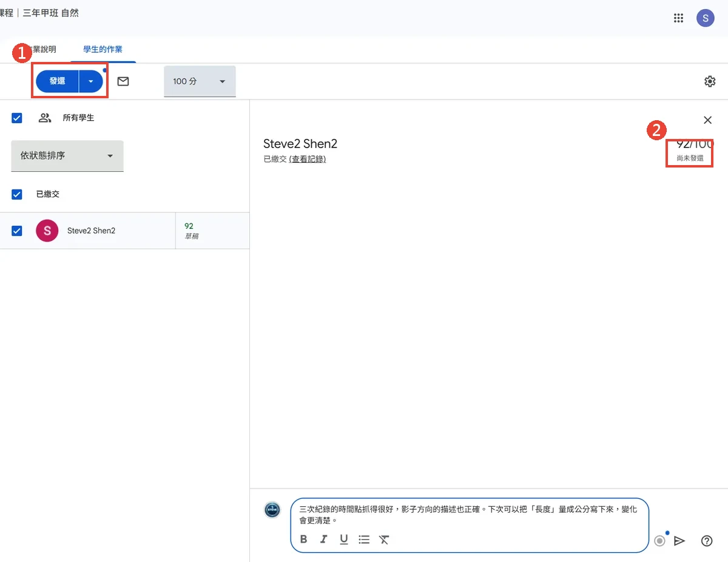Viewport: 728px width, 562px height.
Task: Click the 已繳交 group label in student list
Action: click(x=48, y=194)
